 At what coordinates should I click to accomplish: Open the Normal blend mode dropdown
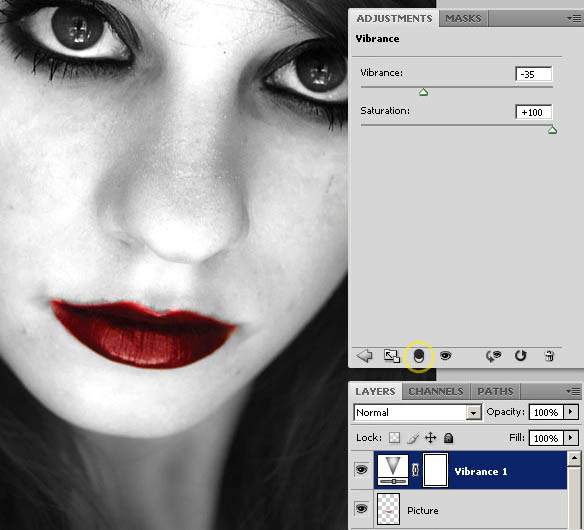[418, 412]
